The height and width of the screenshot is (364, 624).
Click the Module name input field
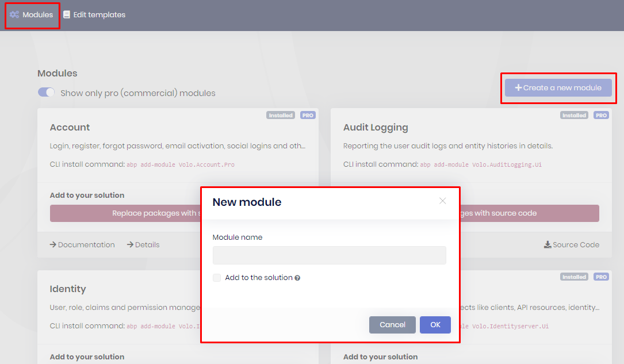[x=329, y=255]
